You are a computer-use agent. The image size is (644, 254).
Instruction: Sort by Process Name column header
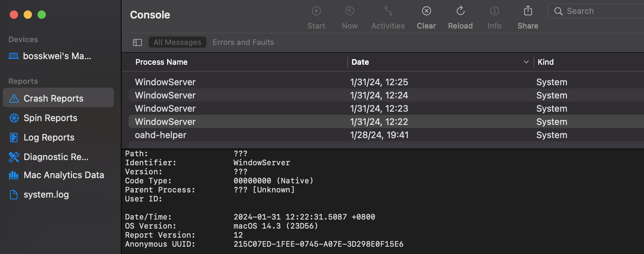point(162,62)
